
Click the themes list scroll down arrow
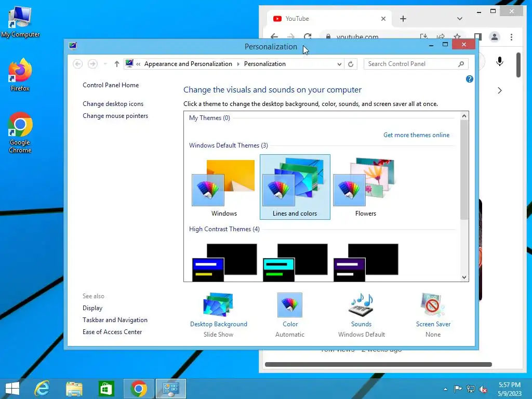pyautogui.click(x=464, y=277)
